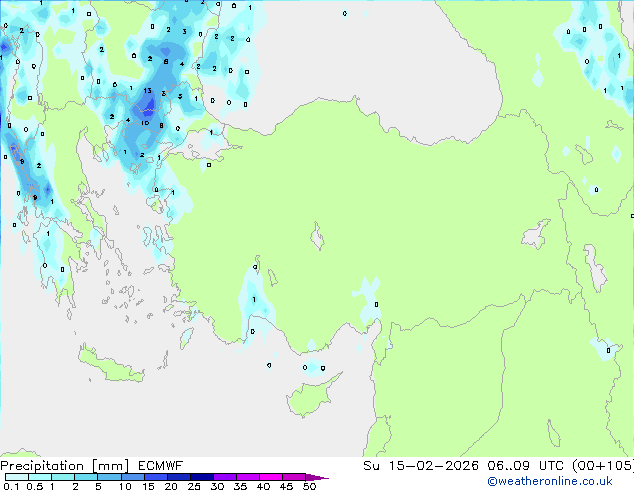Click the '(00+105)' forecast offset text

603,466
